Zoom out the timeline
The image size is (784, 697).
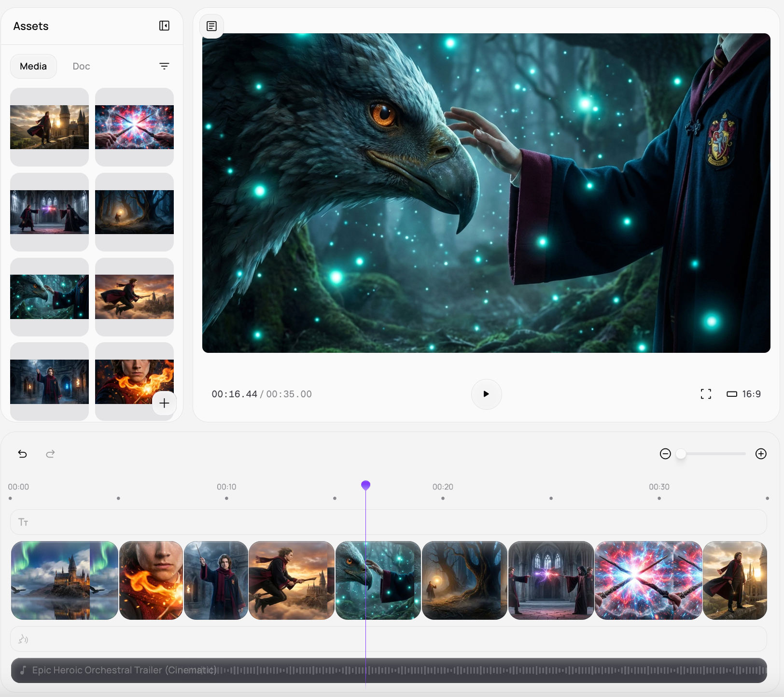(x=665, y=454)
